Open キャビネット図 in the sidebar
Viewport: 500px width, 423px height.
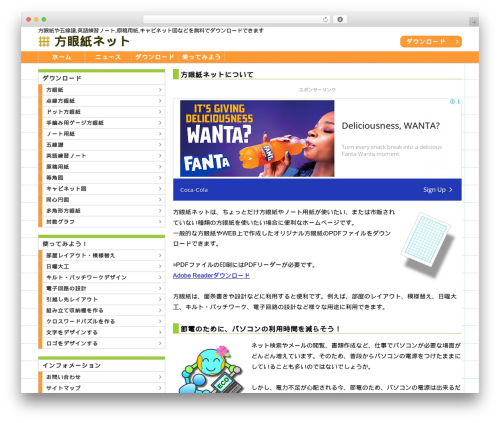pyautogui.click(x=102, y=189)
